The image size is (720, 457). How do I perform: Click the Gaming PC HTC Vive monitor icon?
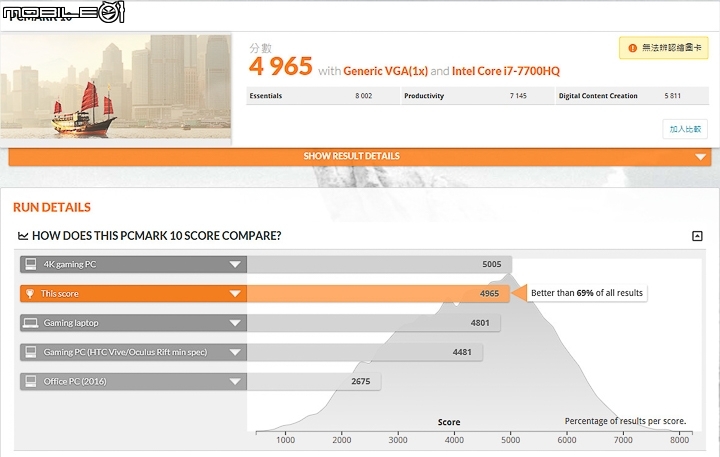click(31, 352)
